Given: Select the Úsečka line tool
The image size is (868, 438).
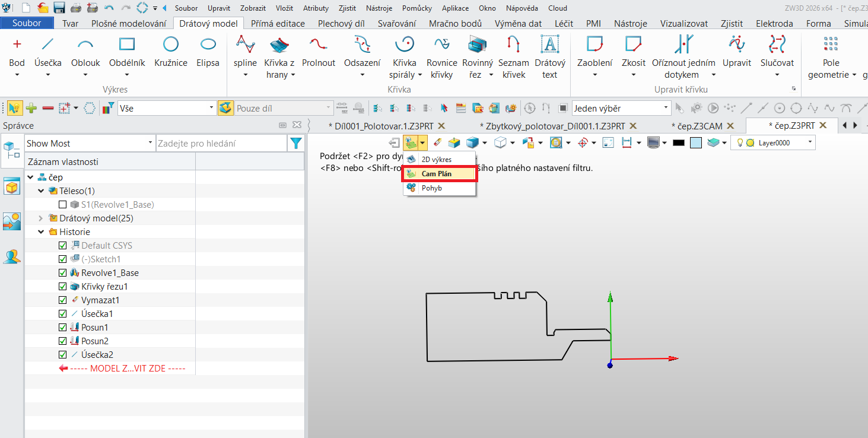Looking at the screenshot, I should pyautogui.click(x=48, y=52).
